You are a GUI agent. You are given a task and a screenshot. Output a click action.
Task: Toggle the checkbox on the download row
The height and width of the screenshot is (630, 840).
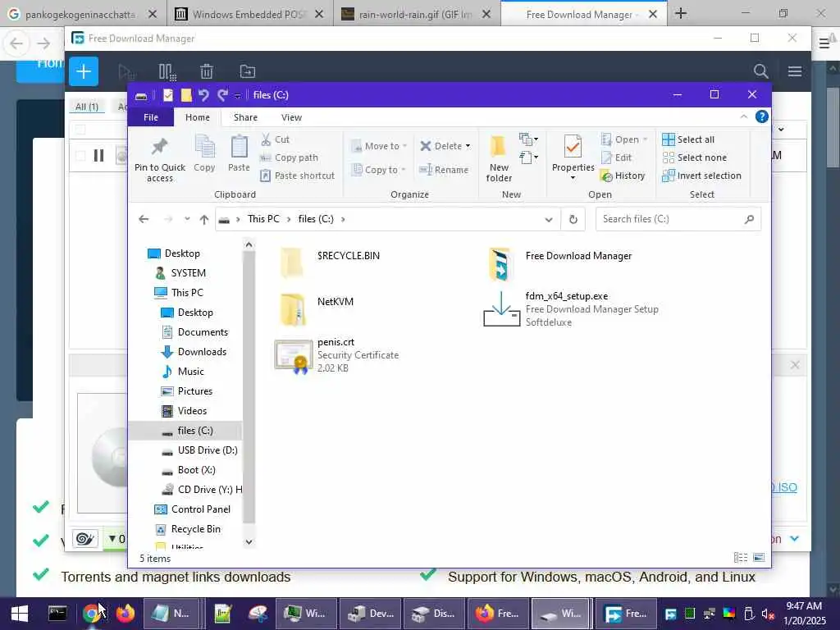coord(80,156)
